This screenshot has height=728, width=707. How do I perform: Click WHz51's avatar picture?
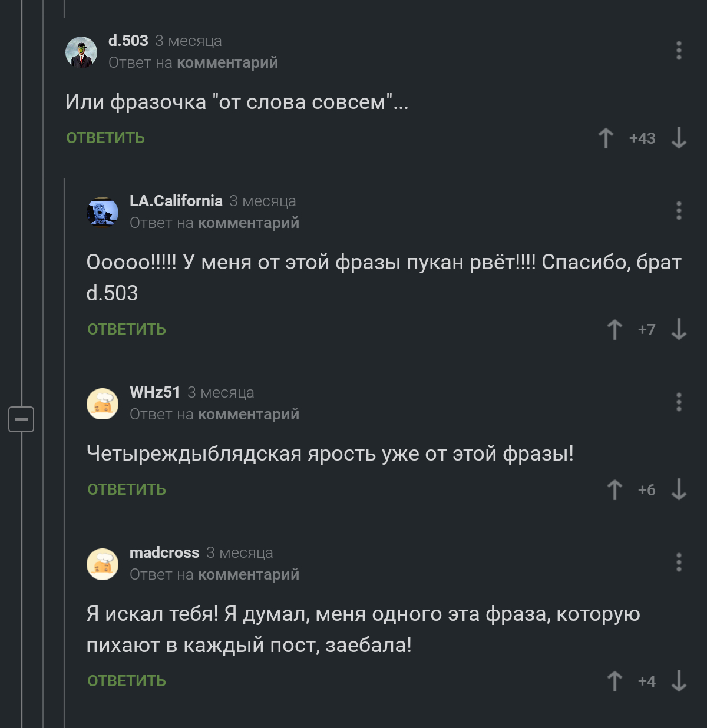point(103,403)
